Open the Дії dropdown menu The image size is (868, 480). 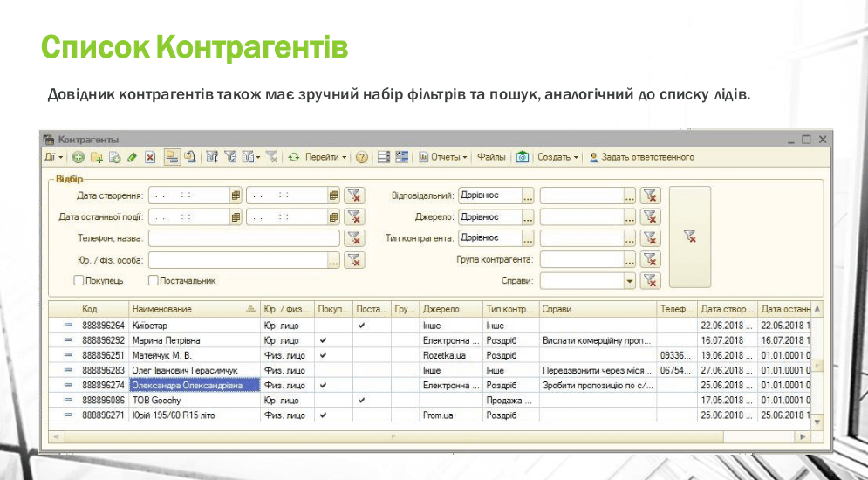pos(54,158)
